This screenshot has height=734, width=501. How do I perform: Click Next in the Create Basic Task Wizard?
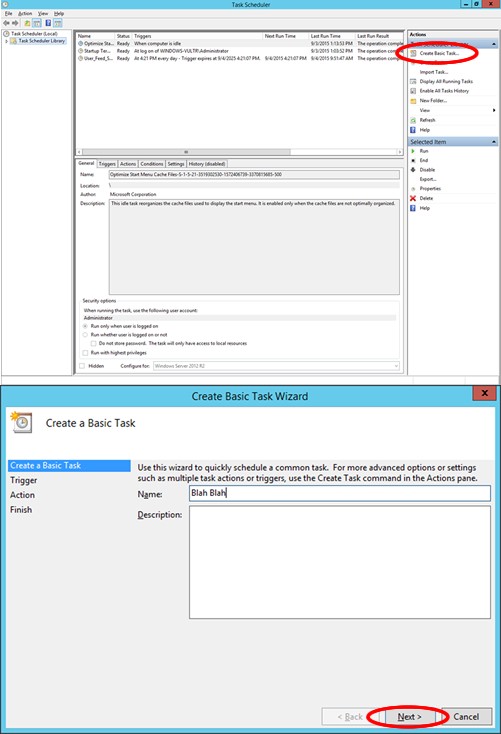pos(409,717)
